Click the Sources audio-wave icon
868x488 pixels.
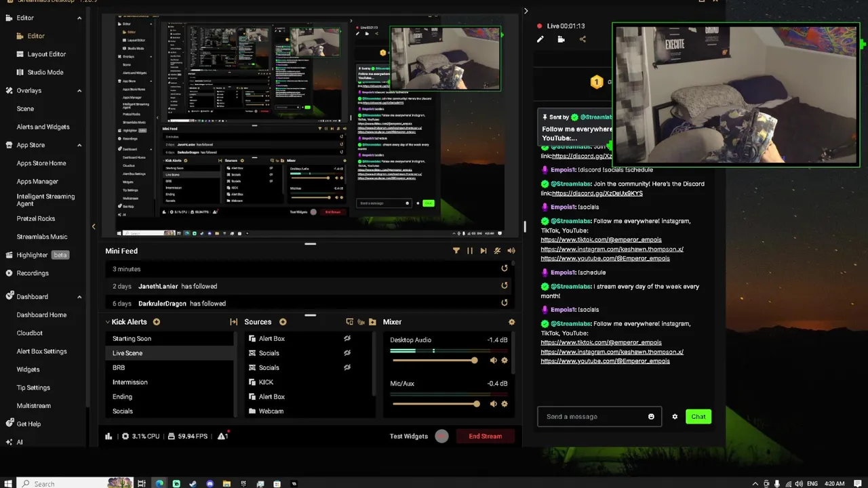[x=361, y=322]
